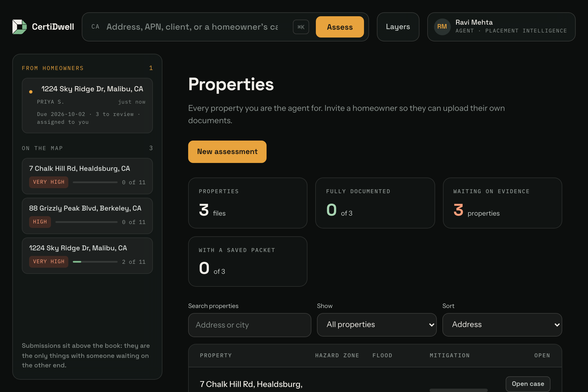588x392 pixels.
Task: Click the RM avatar badge
Action: coord(442,27)
